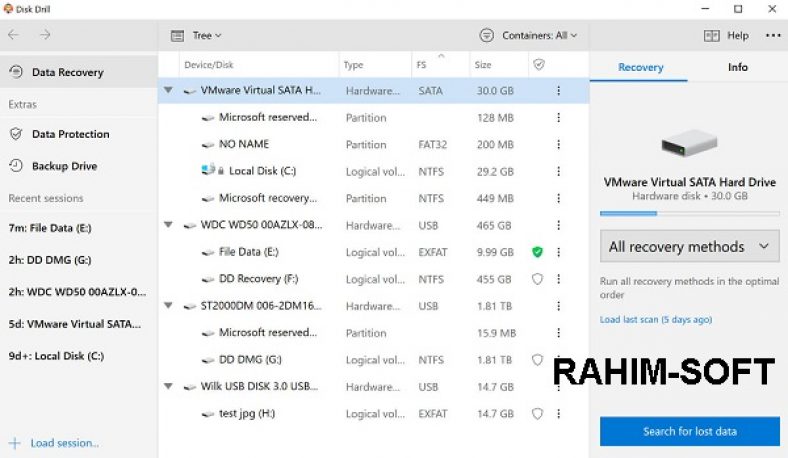
Task: Click the Data Protection shield sidebar icon
Action: pyautogui.click(x=16, y=134)
